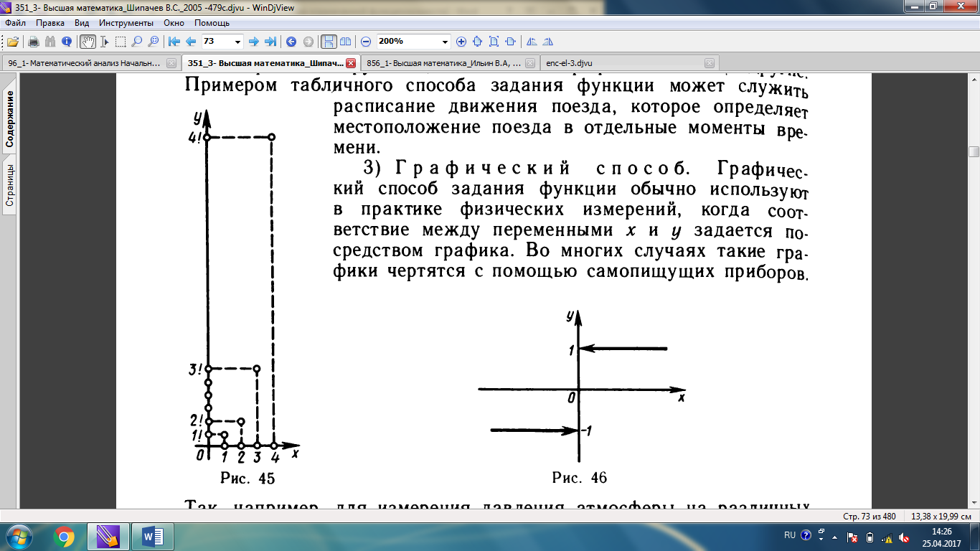Click the blue help tray icon
This screenshot has height=551, width=980.
tap(806, 535)
